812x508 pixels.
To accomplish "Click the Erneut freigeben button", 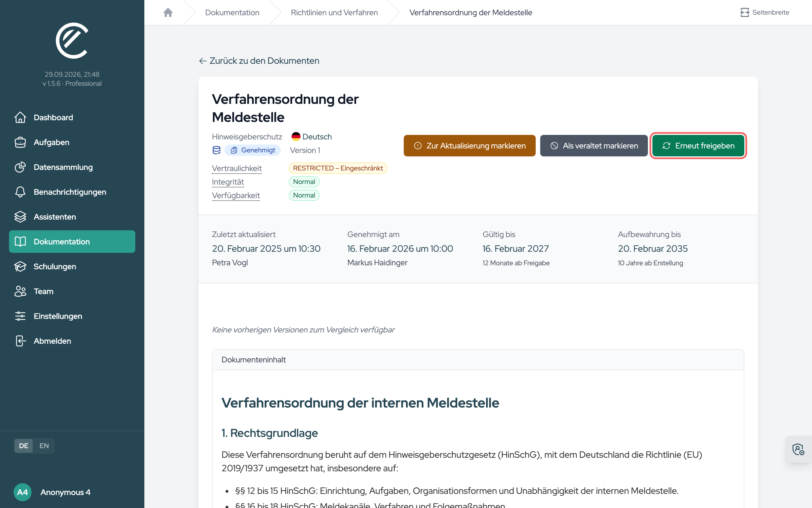I will click(x=698, y=145).
